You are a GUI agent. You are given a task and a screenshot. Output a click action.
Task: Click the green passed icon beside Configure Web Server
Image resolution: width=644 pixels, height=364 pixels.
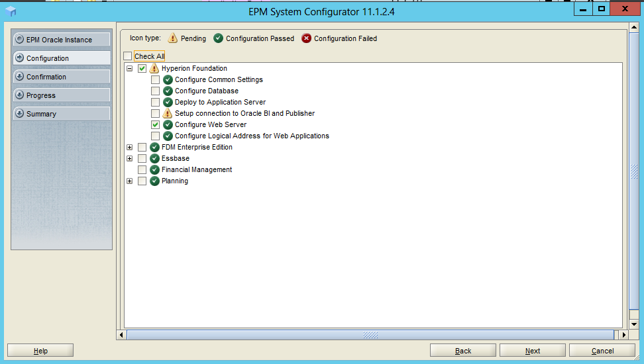(x=168, y=125)
